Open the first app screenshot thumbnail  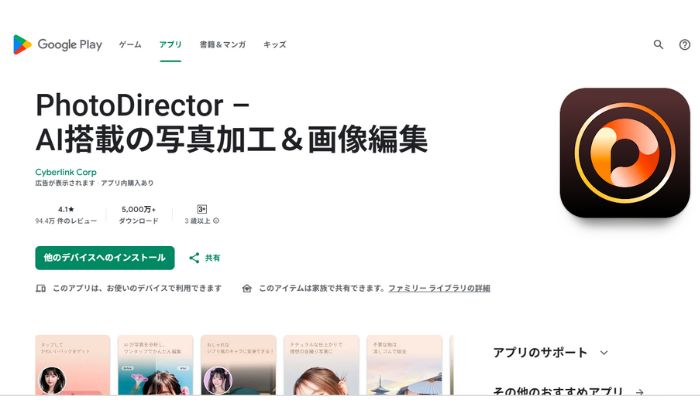tap(72, 365)
